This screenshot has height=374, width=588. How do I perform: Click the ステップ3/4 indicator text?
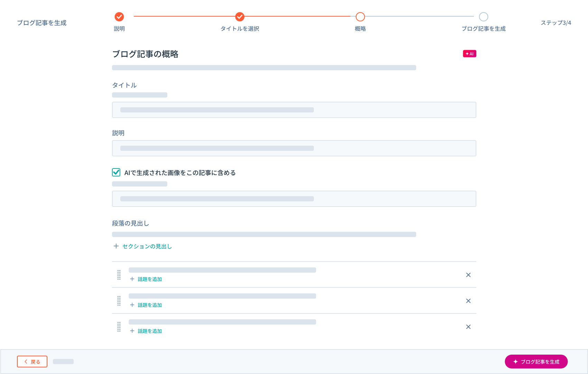tap(556, 23)
